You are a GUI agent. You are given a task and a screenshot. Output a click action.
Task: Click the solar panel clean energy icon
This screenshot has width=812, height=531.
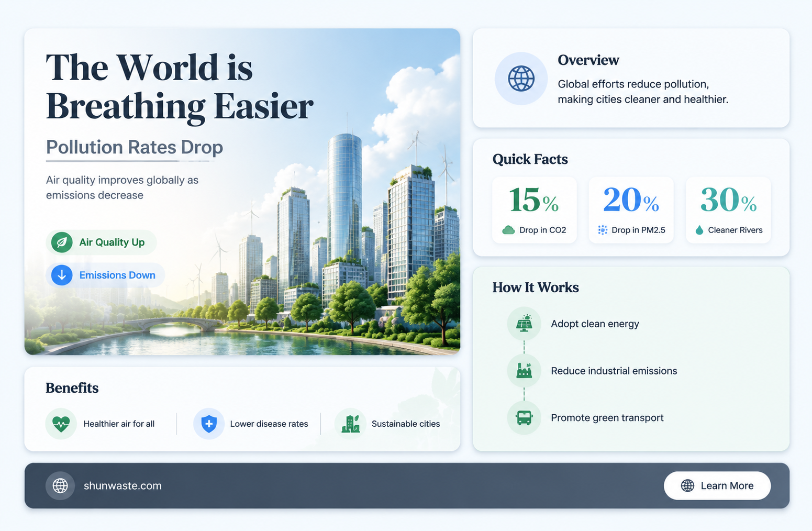click(x=524, y=324)
